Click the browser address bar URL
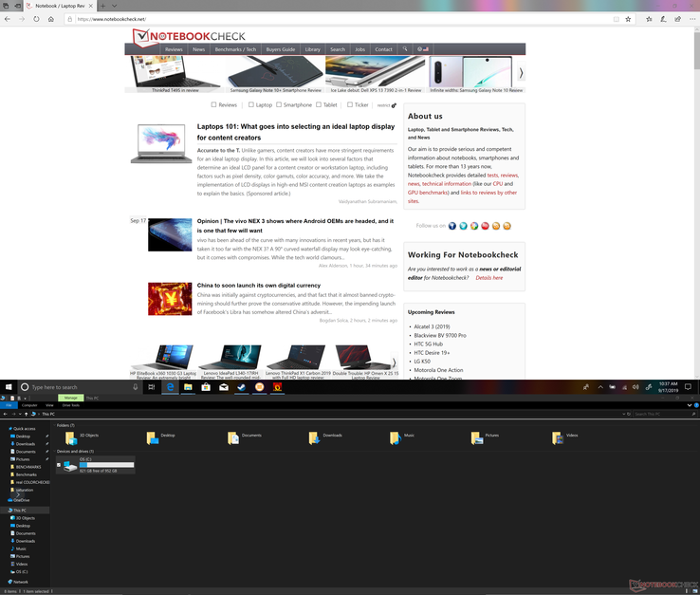The height and width of the screenshot is (595, 700). pos(112,19)
